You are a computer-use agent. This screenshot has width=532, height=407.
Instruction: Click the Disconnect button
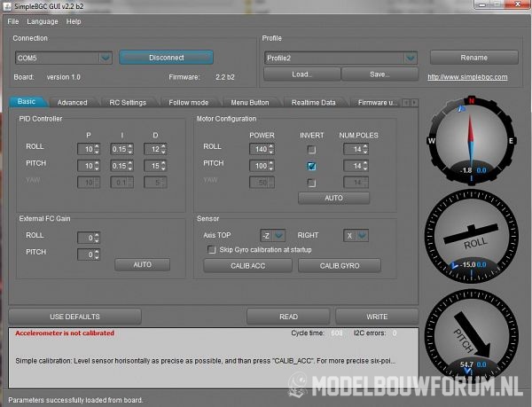167,58
